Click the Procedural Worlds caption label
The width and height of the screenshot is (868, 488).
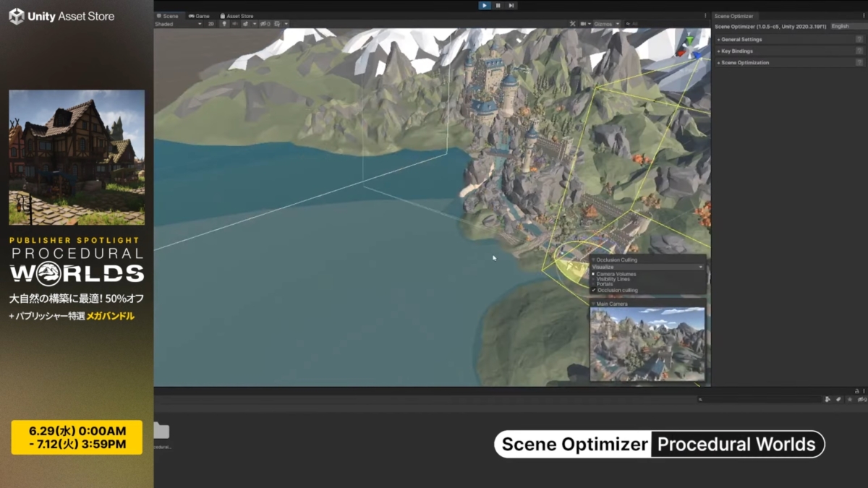click(x=737, y=444)
